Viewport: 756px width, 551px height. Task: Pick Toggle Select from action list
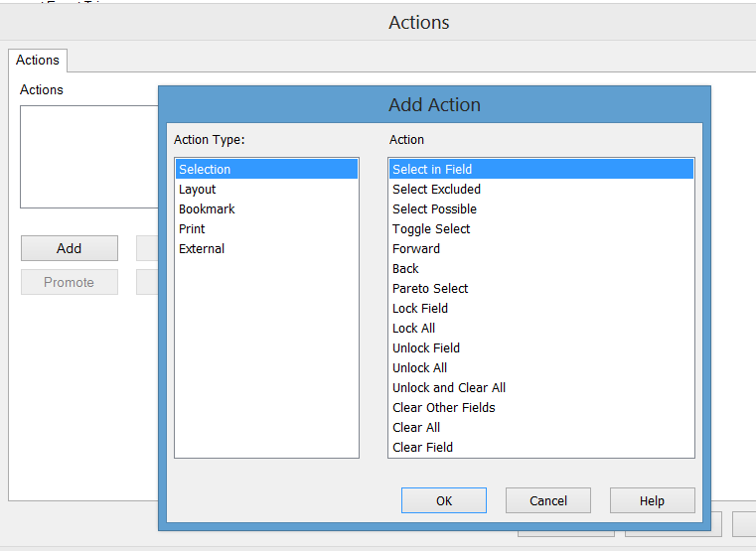click(431, 229)
